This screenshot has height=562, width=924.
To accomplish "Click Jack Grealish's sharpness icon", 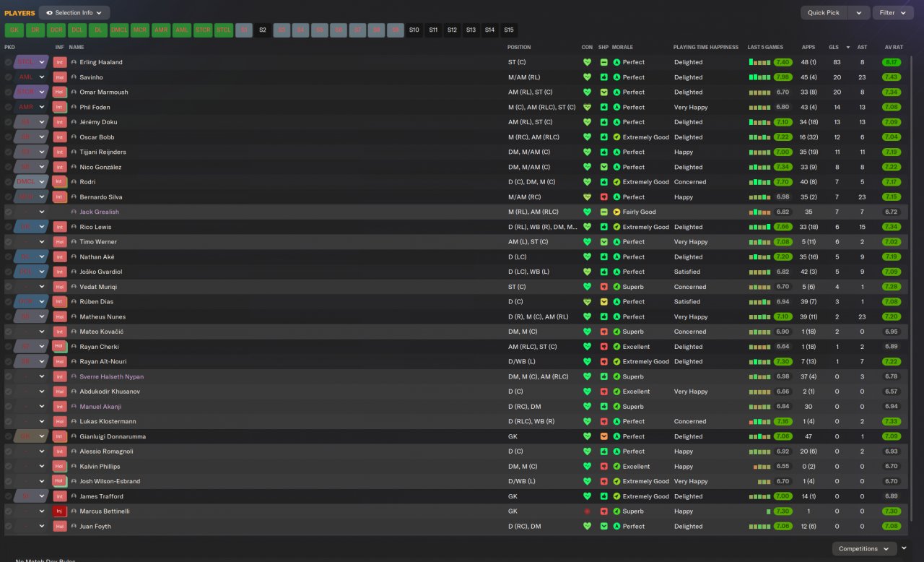I will pyautogui.click(x=604, y=212).
